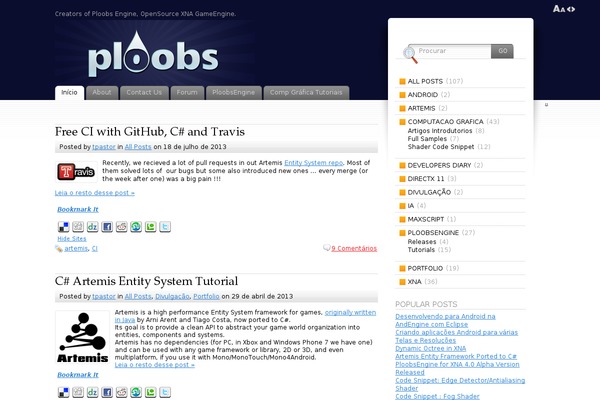The image size is (600, 400).
Task: Click the Travis logo thumbnail
Action: coord(76,172)
